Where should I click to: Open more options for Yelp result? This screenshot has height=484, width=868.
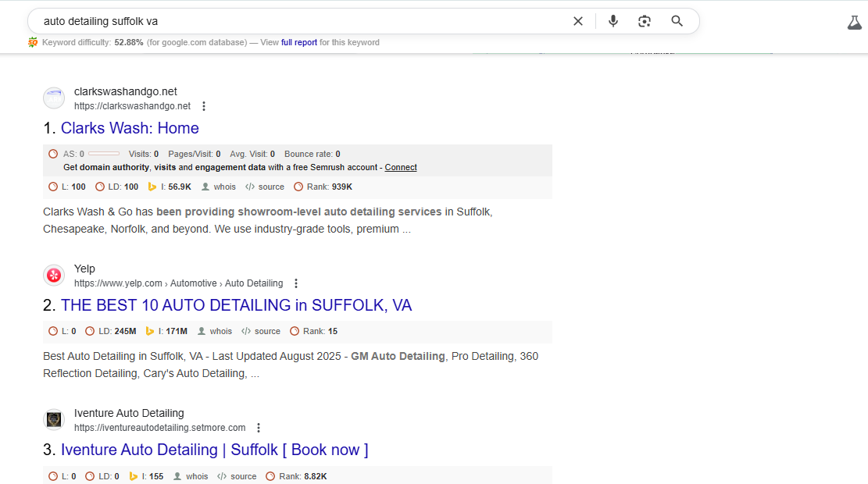296,283
